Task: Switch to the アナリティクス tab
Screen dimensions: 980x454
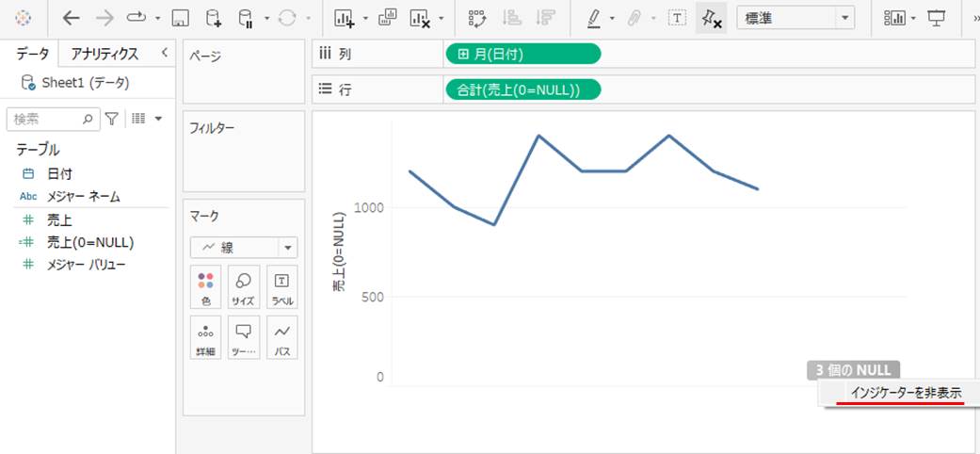Action: [104, 54]
